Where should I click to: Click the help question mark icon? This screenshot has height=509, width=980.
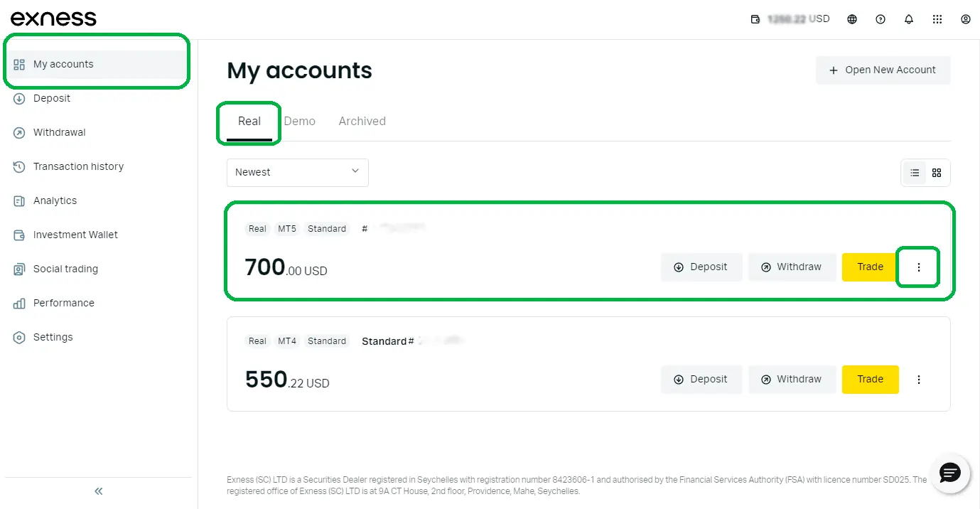tap(881, 19)
